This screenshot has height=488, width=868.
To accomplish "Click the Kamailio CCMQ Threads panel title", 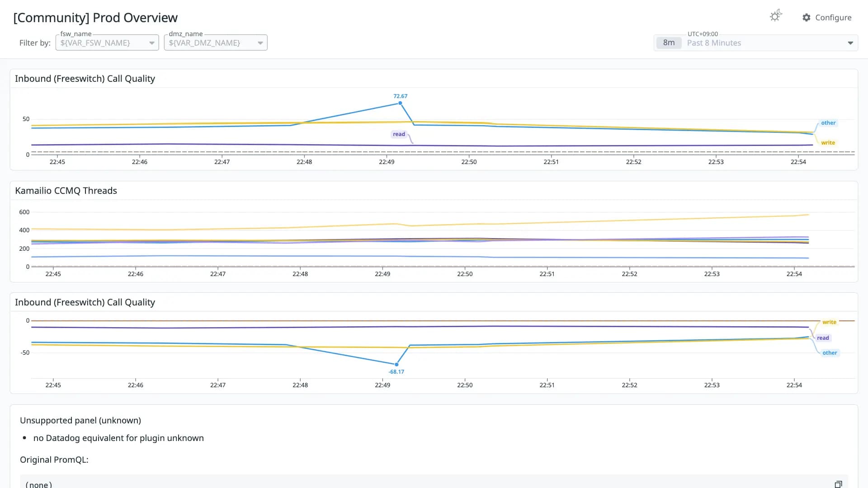I will pos(66,191).
